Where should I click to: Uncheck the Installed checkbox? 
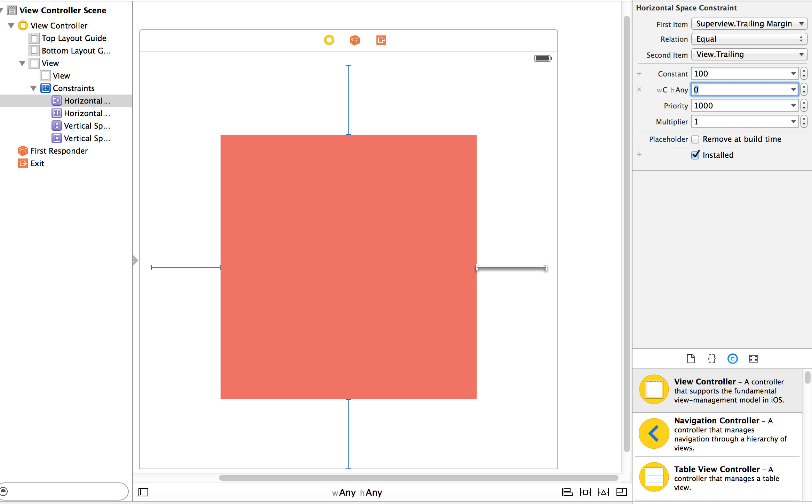click(x=695, y=155)
